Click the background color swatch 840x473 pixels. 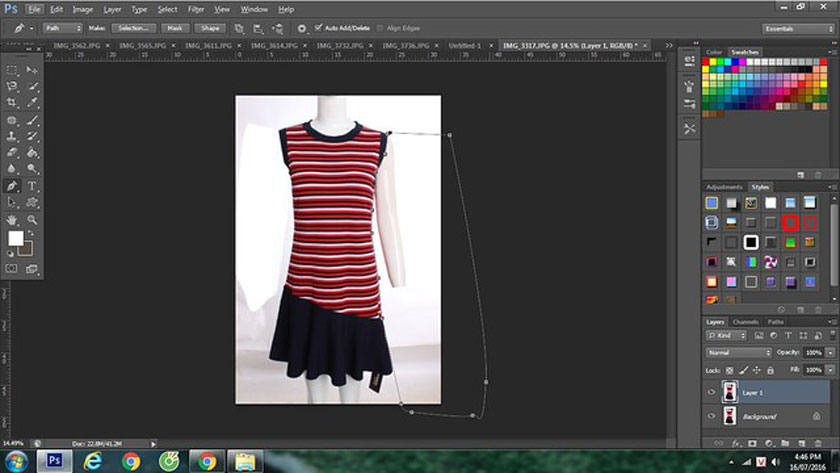(x=27, y=250)
